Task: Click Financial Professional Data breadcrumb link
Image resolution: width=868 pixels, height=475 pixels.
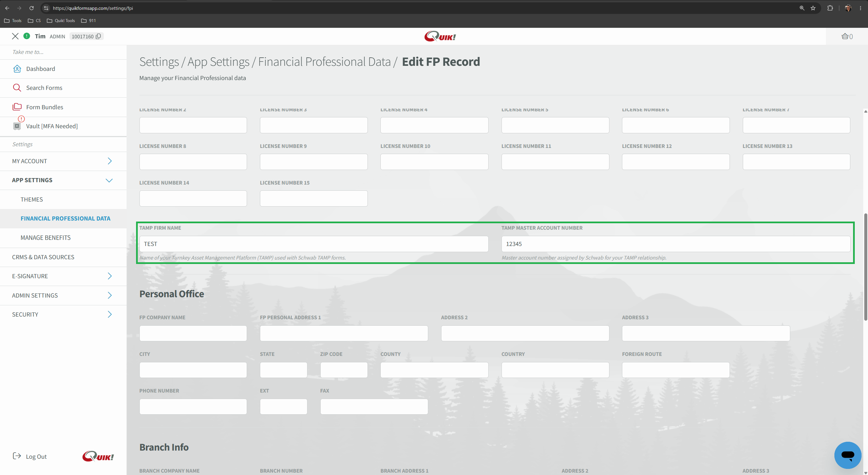Action: (x=324, y=62)
